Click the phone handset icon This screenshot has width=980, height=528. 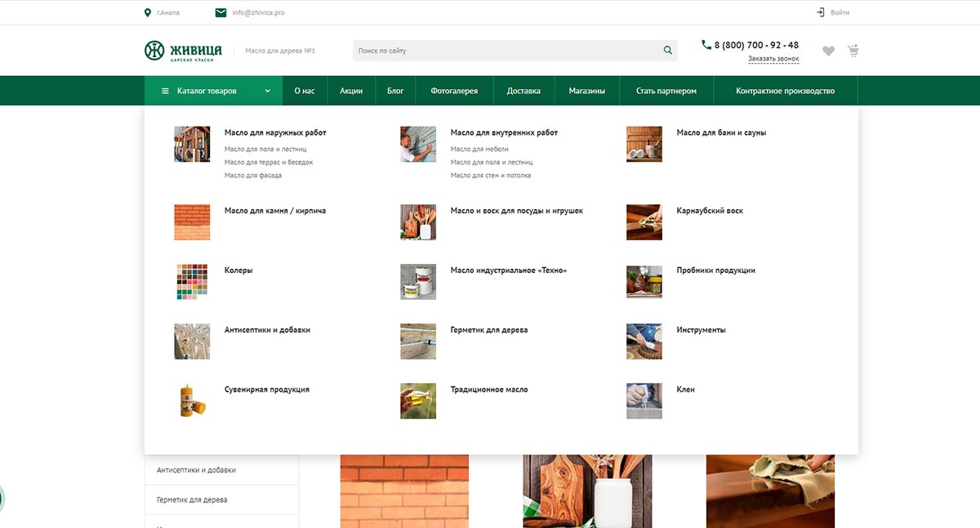coord(706,45)
